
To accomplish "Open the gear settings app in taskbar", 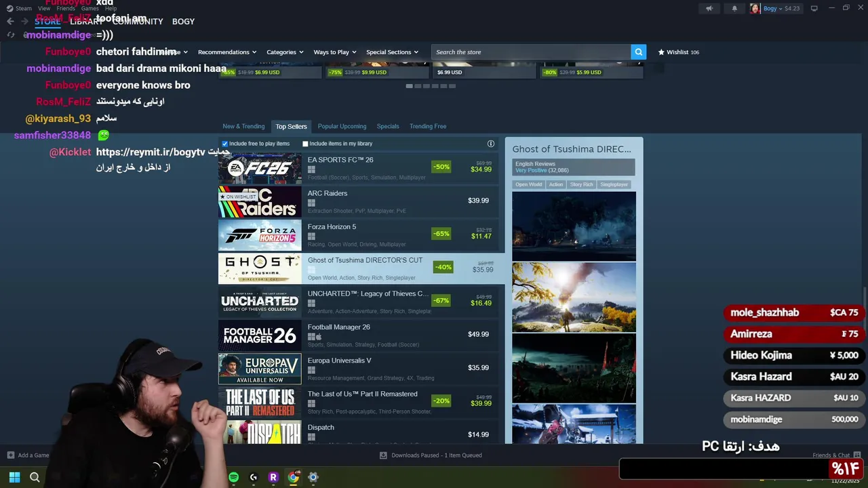I will tap(313, 477).
